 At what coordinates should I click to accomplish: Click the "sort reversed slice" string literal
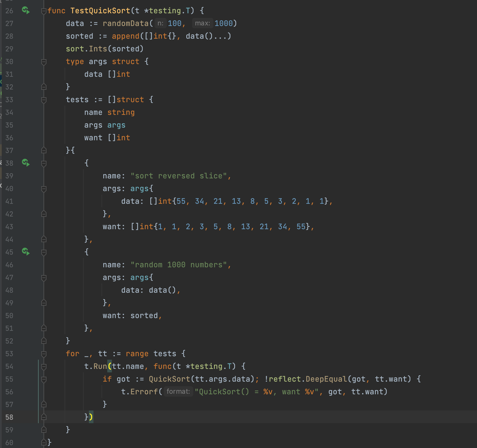[179, 176]
